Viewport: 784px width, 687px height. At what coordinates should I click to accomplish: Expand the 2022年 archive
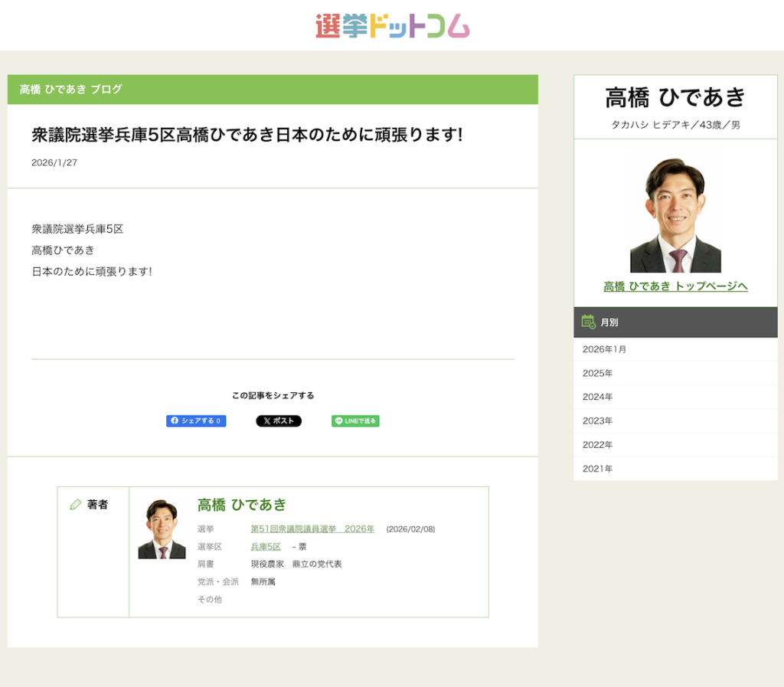(x=598, y=444)
